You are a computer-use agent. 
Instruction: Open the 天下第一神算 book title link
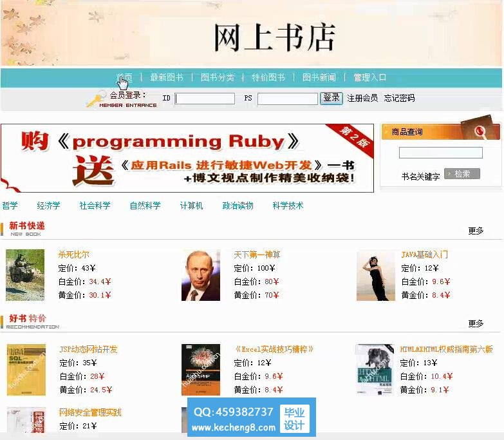[257, 254]
